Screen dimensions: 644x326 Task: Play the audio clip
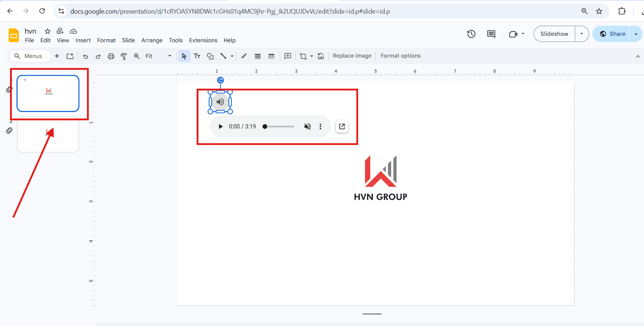[221, 127]
